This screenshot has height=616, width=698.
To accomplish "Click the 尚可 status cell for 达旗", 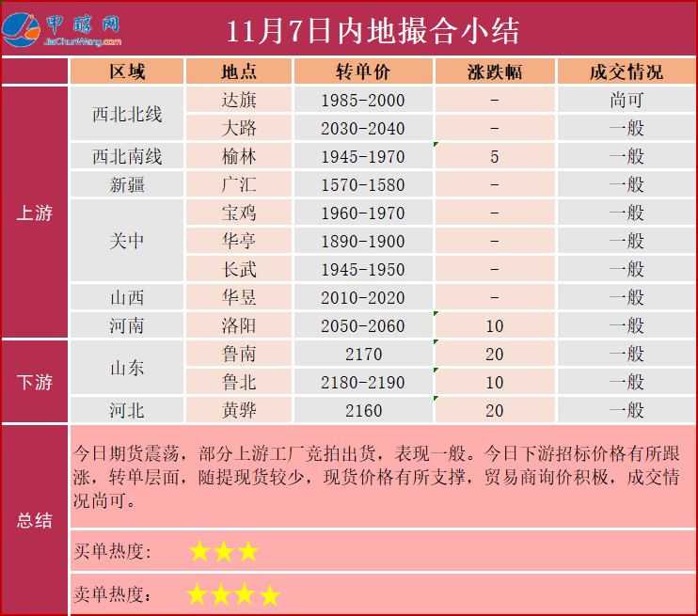I will click(626, 101).
